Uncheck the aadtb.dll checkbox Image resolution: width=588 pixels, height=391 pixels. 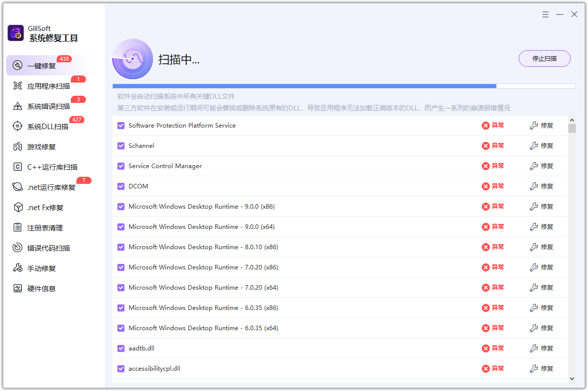coord(120,348)
